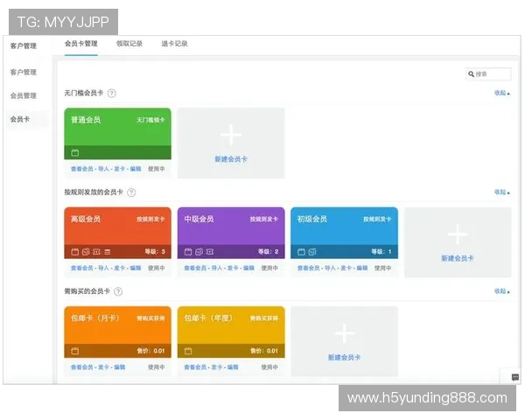
Task: Open 查看会员 for the 中级会员 card
Action: coord(195,268)
